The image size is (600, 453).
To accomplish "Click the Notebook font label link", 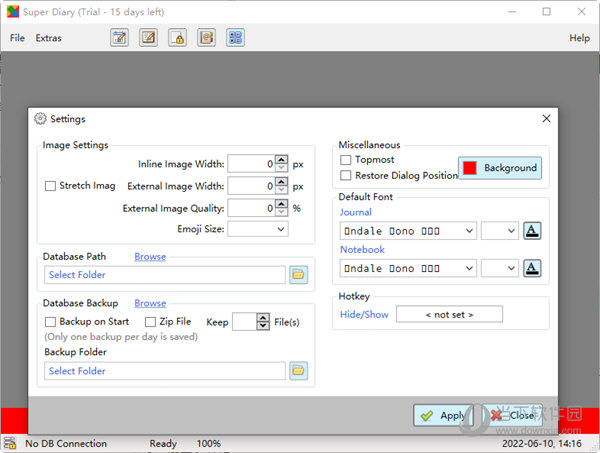I will [362, 249].
